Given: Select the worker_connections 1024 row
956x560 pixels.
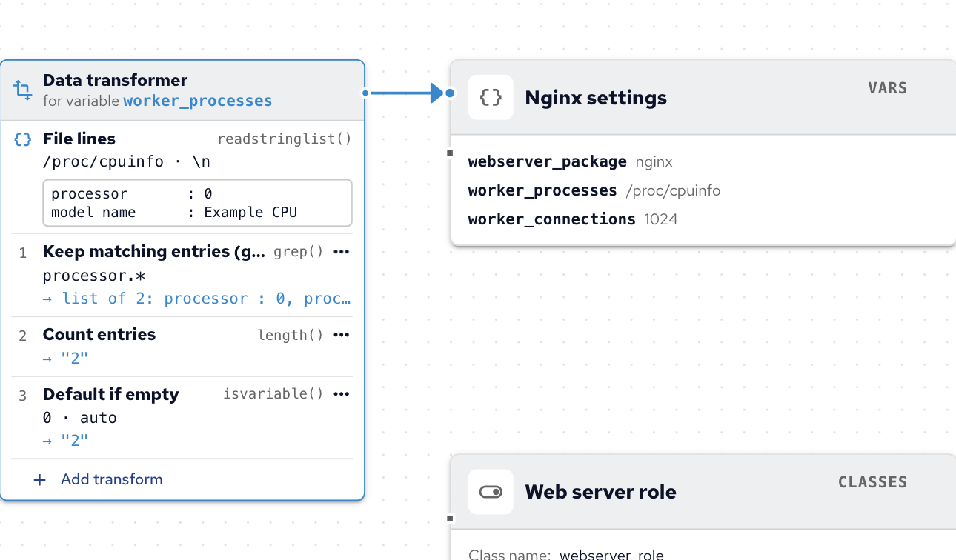Looking at the screenshot, I should click(x=573, y=219).
